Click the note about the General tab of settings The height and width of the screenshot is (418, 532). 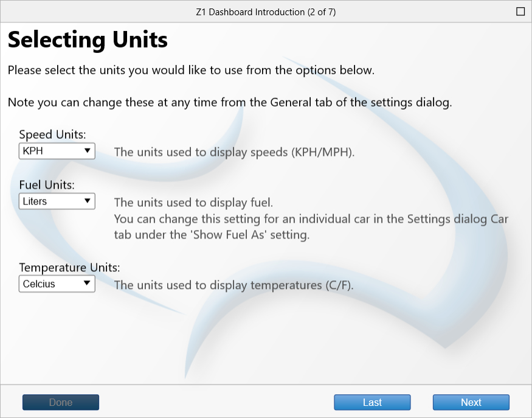tap(230, 102)
